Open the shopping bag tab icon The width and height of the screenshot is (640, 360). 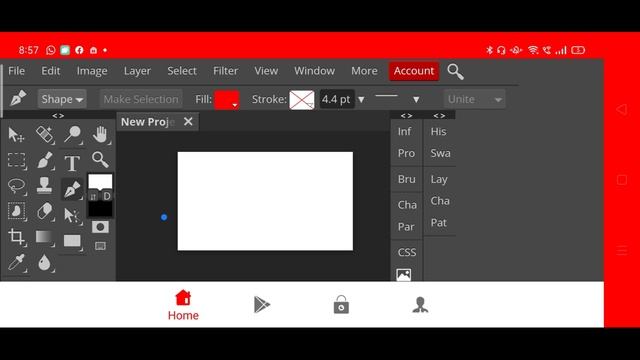[x=341, y=304]
